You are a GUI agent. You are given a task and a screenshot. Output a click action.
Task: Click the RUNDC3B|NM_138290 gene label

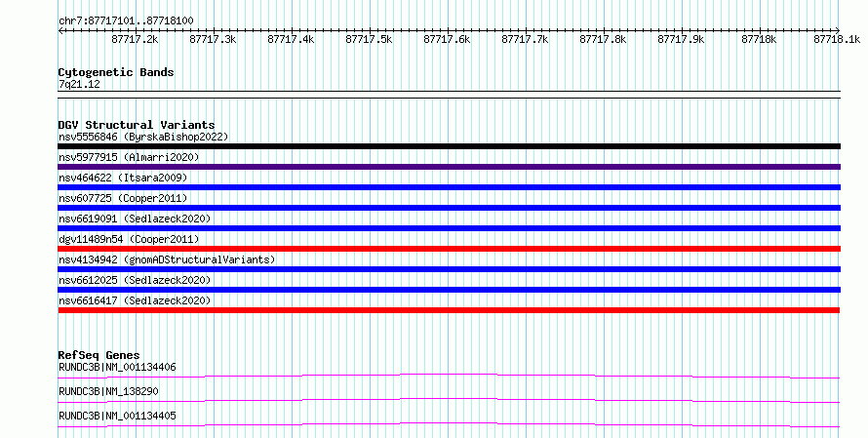(108, 391)
